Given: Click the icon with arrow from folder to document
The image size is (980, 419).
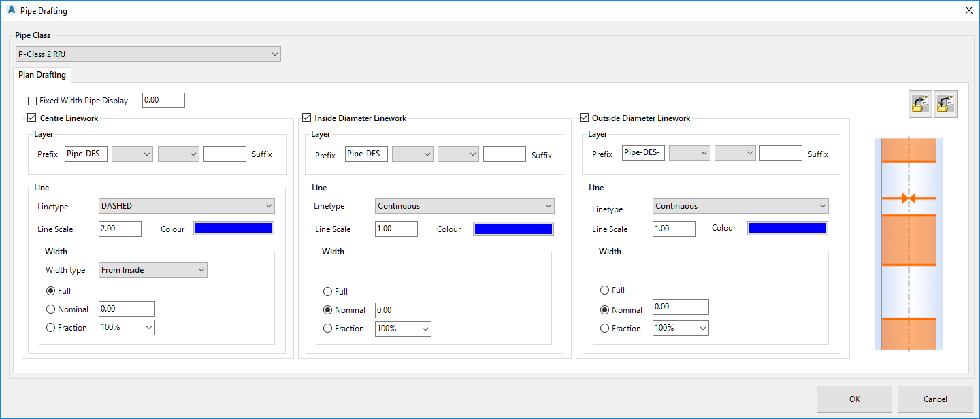Looking at the screenshot, I should (920, 104).
